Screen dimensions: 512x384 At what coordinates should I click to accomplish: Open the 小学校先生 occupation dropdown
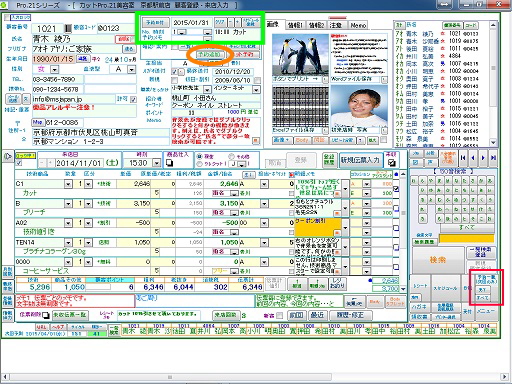coord(207,90)
